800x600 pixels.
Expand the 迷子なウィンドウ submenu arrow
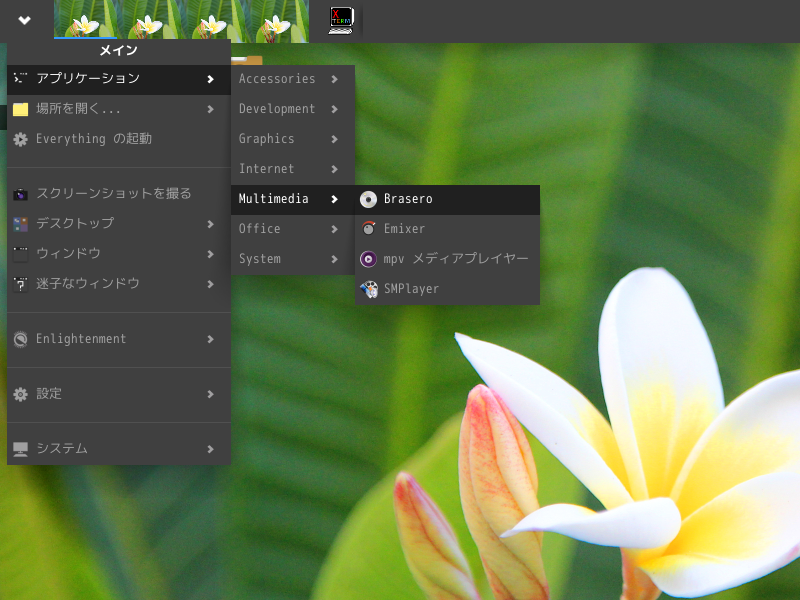point(210,284)
